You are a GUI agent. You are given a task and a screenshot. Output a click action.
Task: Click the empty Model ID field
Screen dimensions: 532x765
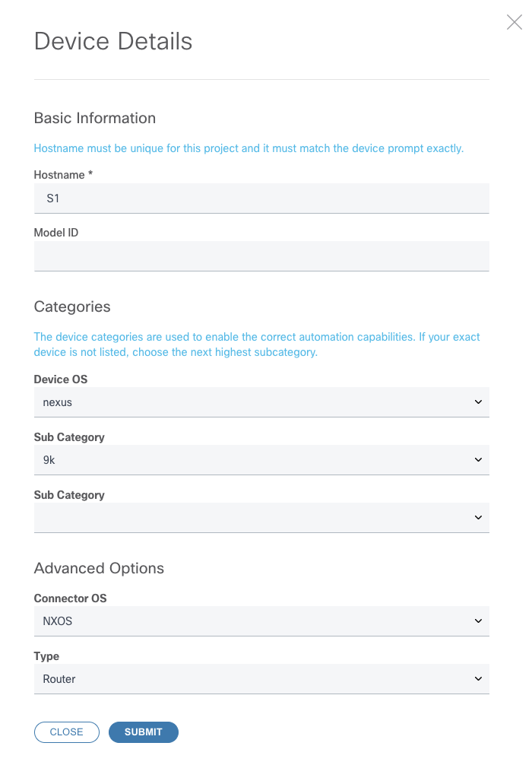click(261, 256)
